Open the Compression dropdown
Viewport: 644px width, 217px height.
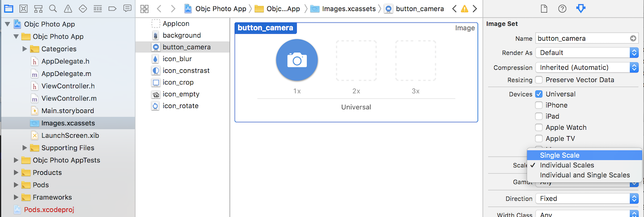(x=587, y=67)
